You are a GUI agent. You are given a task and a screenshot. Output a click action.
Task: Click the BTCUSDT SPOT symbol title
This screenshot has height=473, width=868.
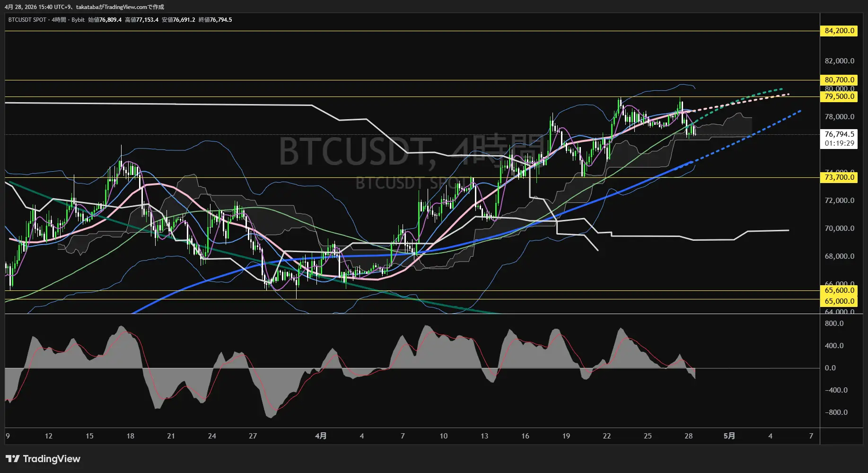[x=27, y=20]
